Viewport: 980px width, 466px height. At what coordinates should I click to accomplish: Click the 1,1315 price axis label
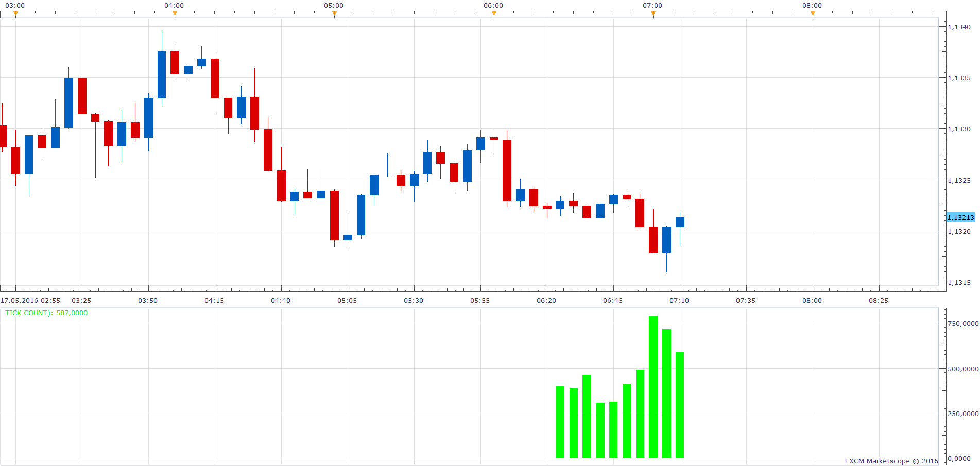[x=959, y=282]
